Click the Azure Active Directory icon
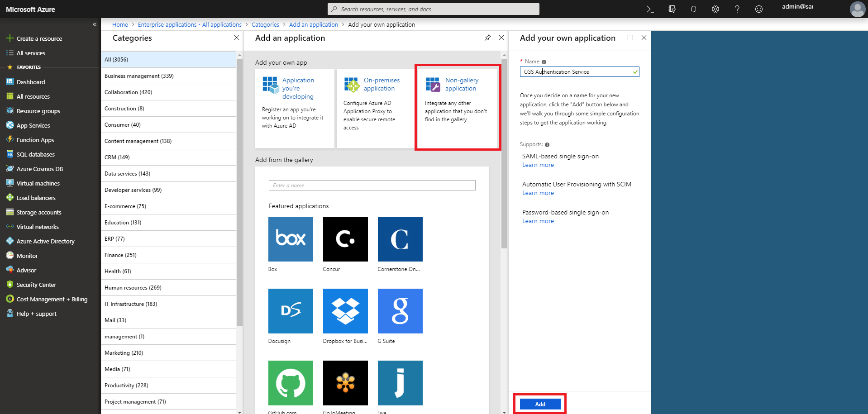Screen dimensions: 868x414 [10, 241]
